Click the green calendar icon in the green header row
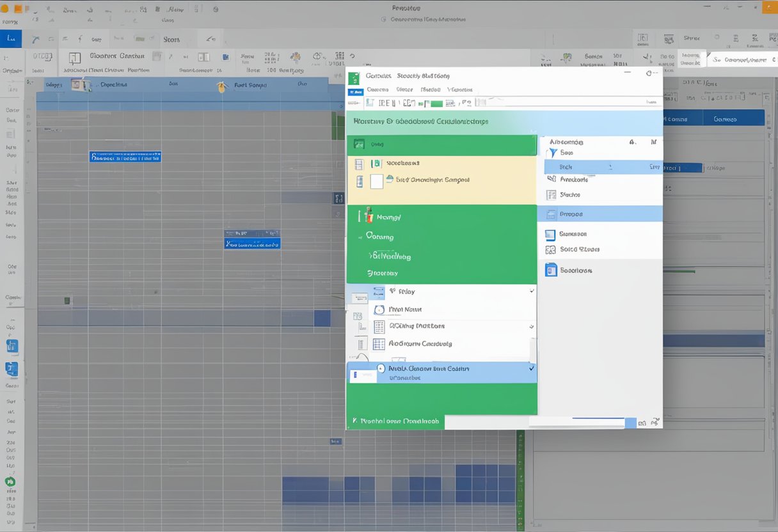The width and height of the screenshot is (778, 532). tap(359, 145)
